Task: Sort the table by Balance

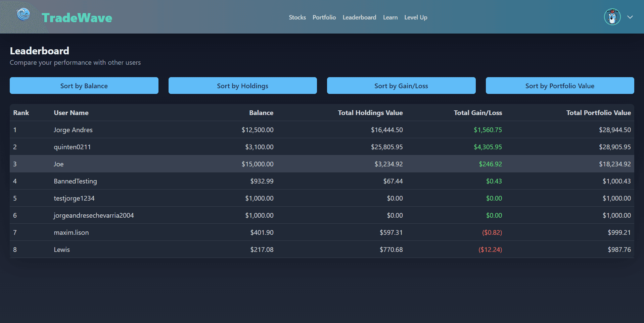Action: pyautogui.click(x=84, y=86)
